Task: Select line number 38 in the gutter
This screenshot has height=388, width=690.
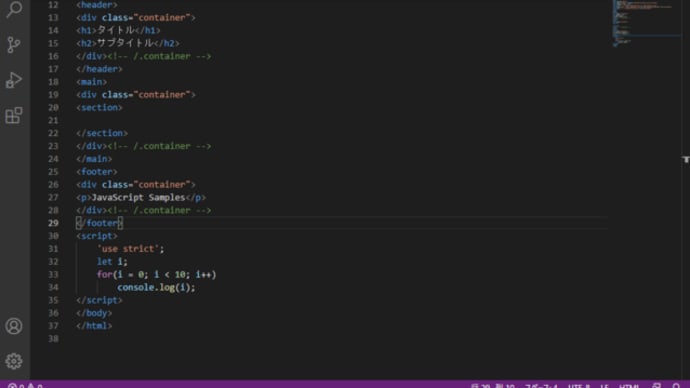Action: (53, 339)
